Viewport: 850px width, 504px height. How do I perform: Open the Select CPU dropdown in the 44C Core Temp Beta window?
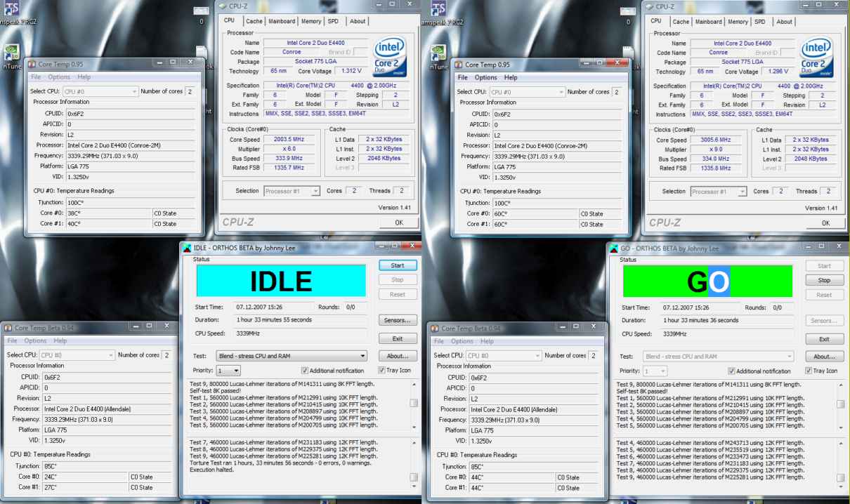pos(504,356)
